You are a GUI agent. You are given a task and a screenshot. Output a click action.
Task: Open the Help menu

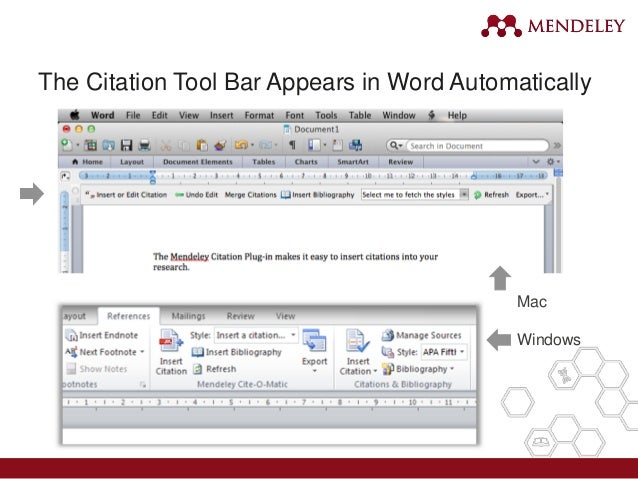tap(457, 116)
